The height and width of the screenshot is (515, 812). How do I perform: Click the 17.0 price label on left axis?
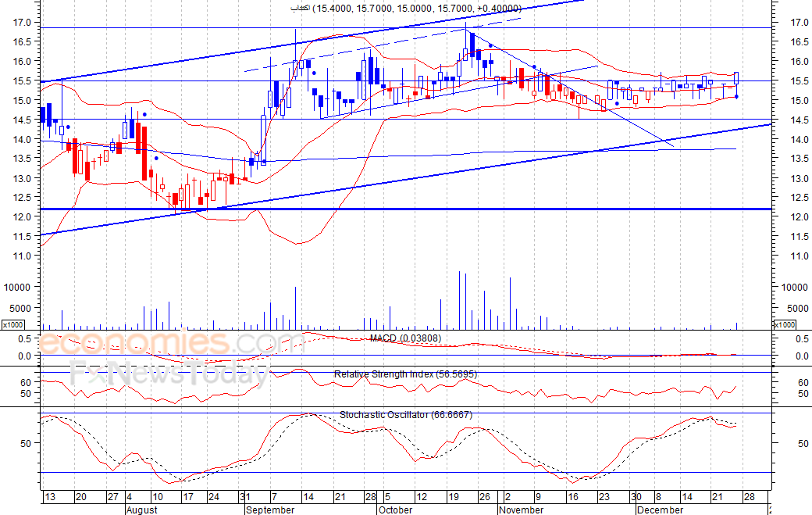(x=23, y=23)
